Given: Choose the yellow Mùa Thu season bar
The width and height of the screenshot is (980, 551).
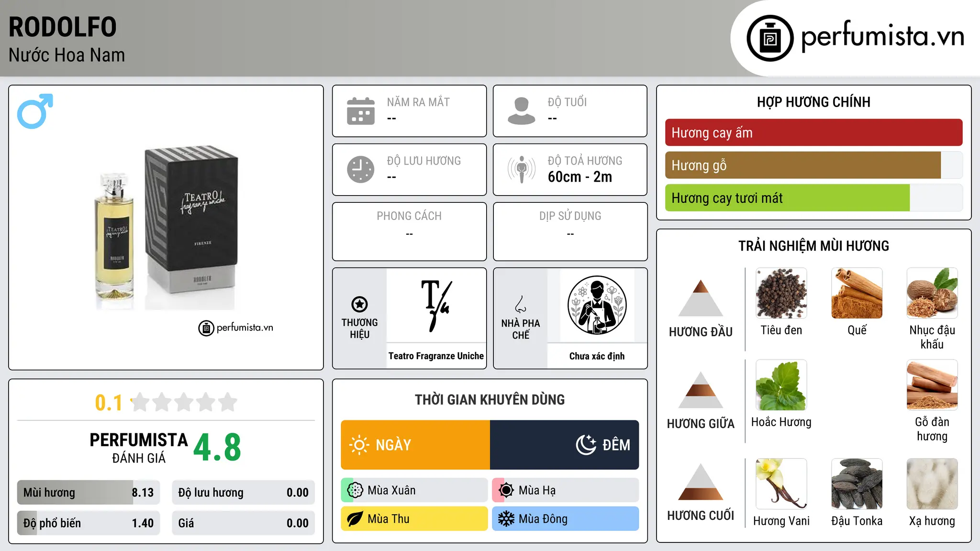Looking at the screenshot, I should (414, 519).
